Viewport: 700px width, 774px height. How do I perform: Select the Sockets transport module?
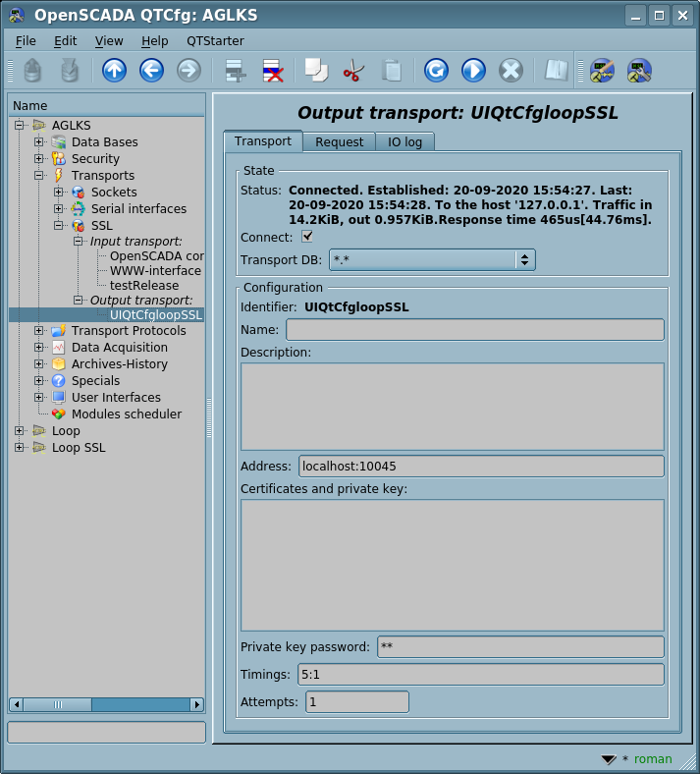click(x=114, y=192)
